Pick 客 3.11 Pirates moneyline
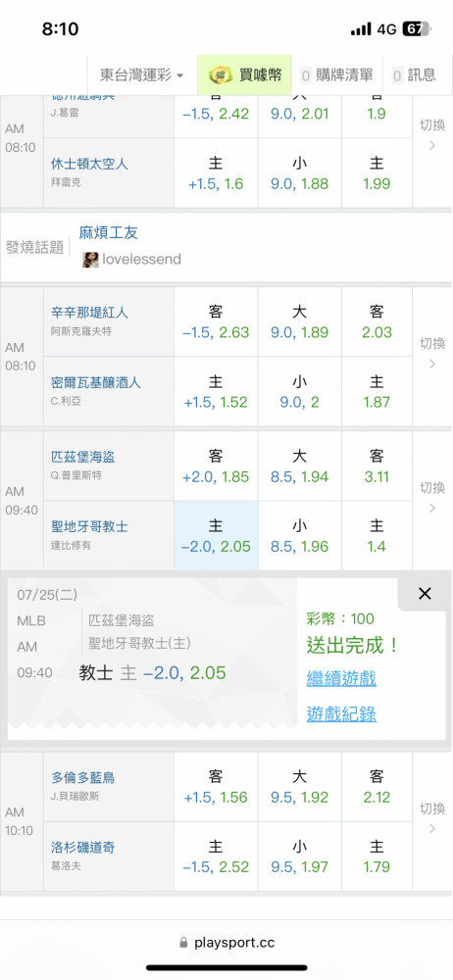Image resolution: width=453 pixels, height=980 pixels. click(x=377, y=465)
